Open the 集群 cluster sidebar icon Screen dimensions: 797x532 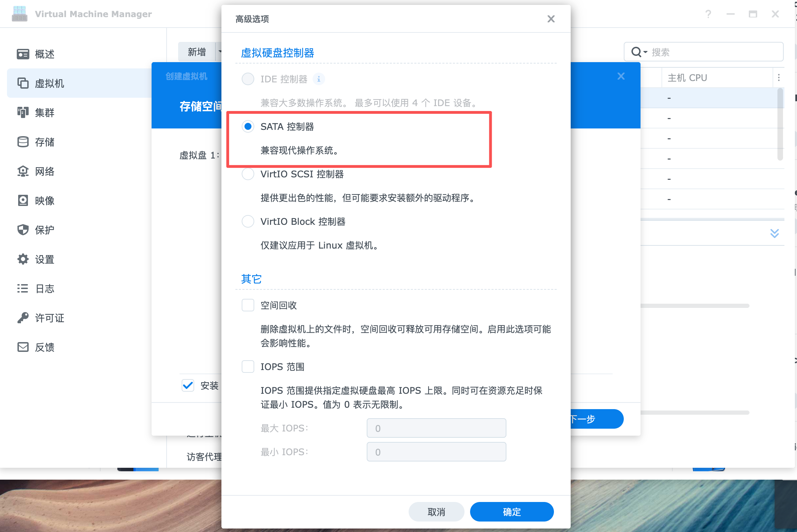click(x=23, y=112)
